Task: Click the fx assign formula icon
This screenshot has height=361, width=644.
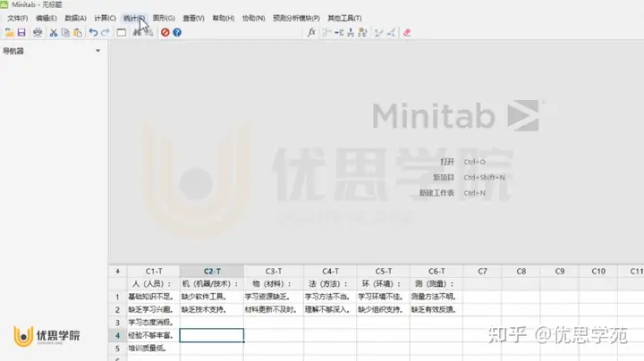Action: tap(311, 32)
